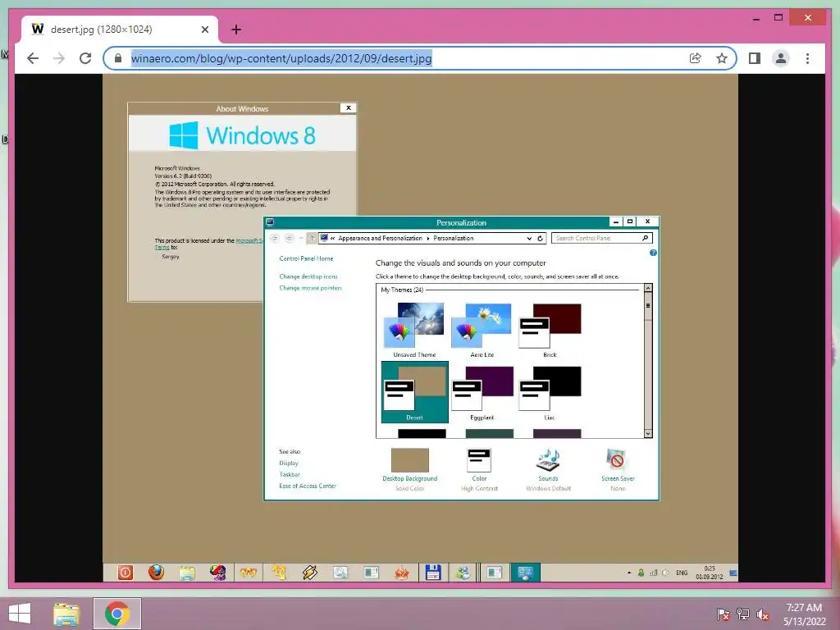Open the Taskbar link under See also
This screenshot has height=630, width=840.
[290, 474]
